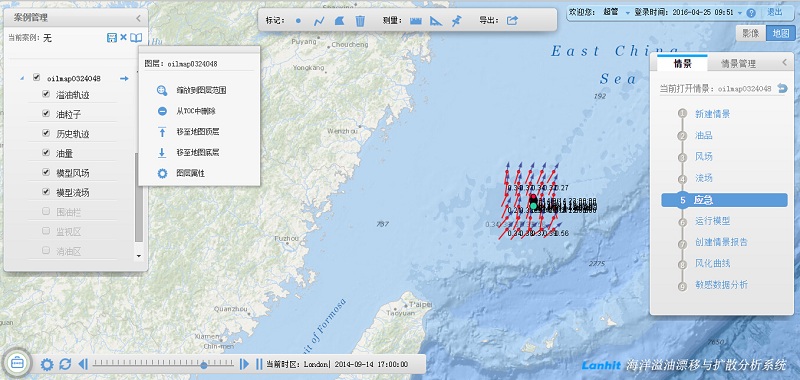The image size is (800, 380).
Task: Select step 5 应急
Action: pyautogui.click(x=724, y=200)
